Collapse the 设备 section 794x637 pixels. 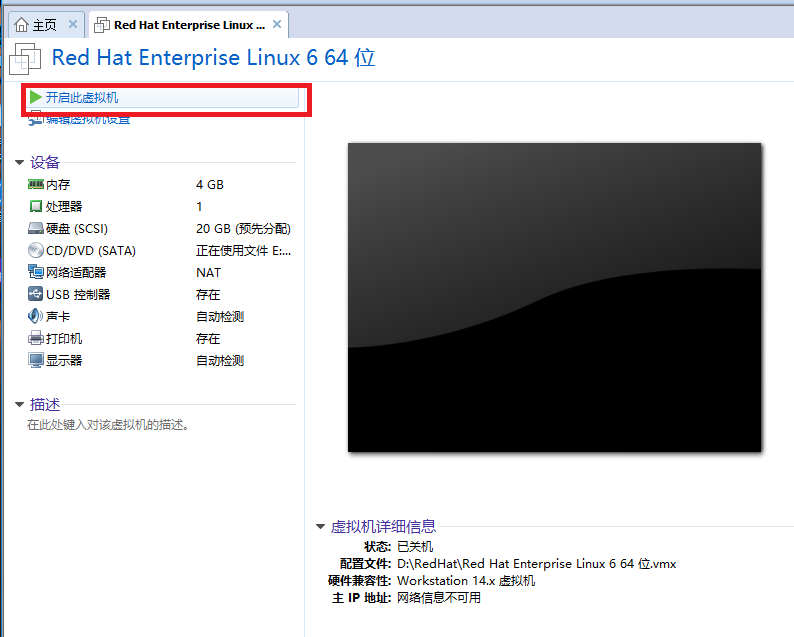coord(20,163)
